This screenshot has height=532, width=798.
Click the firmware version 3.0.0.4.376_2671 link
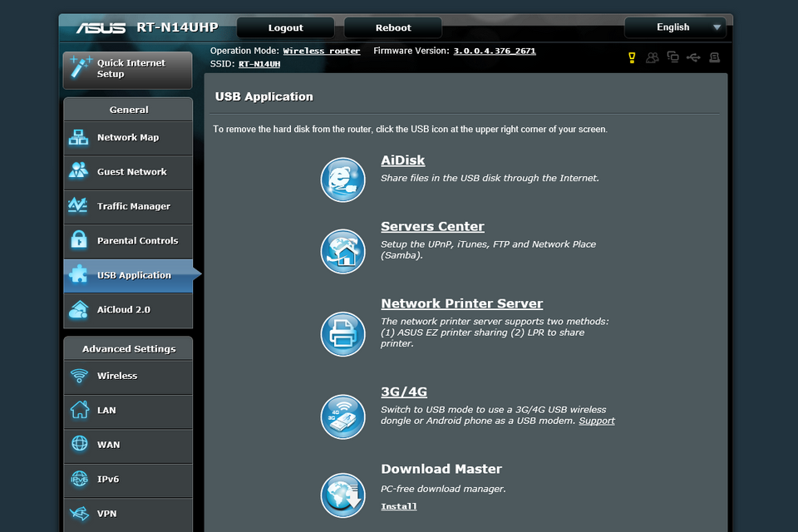tap(495, 51)
